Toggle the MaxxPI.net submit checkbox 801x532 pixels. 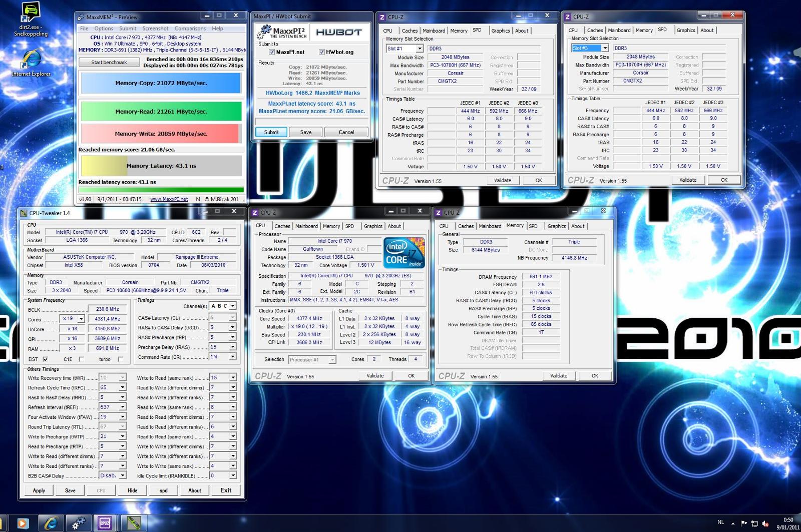click(x=272, y=52)
